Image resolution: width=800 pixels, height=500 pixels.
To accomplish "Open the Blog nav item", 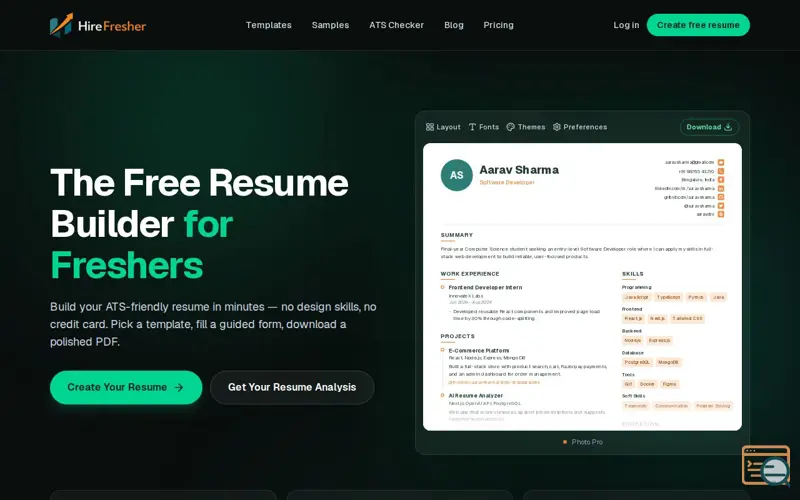I will (454, 25).
